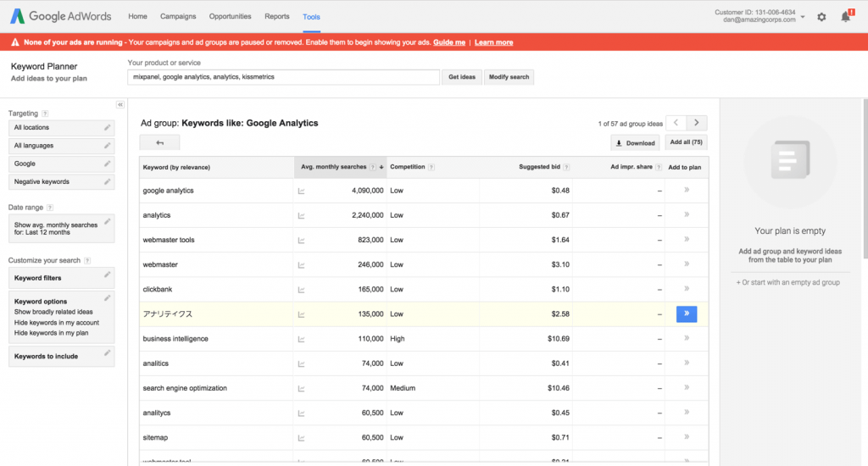The image size is (868, 466).
Task: Open Suggested bid help tooltip
Action: tap(566, 167)
